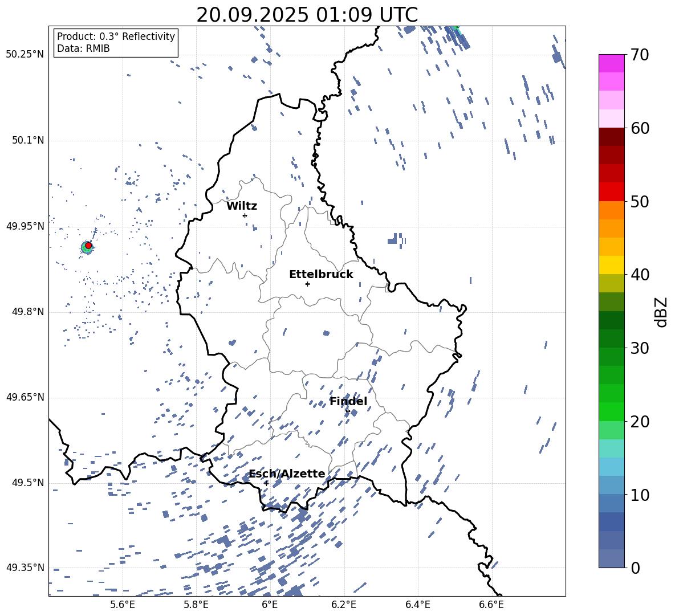Pick the yellow colorbar swatch above 40
The height and width of the screenshot is (616, 675).
[x=612, y=265]
